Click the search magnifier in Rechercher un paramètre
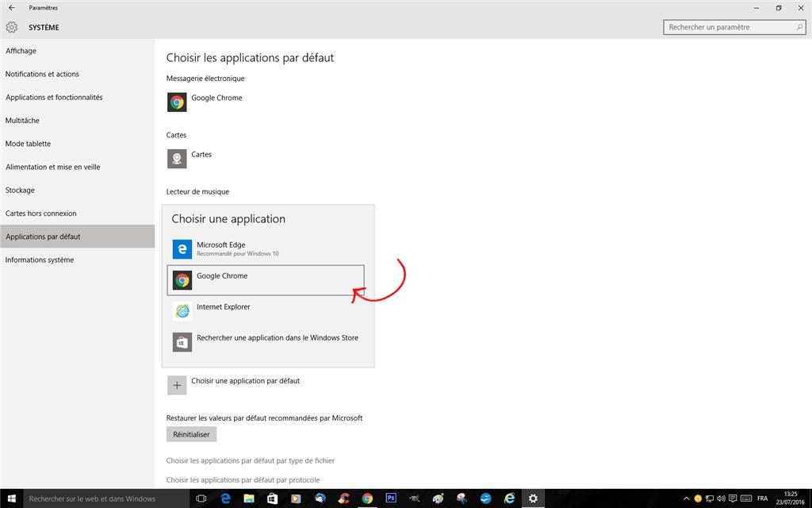 [x=799, y=27]
